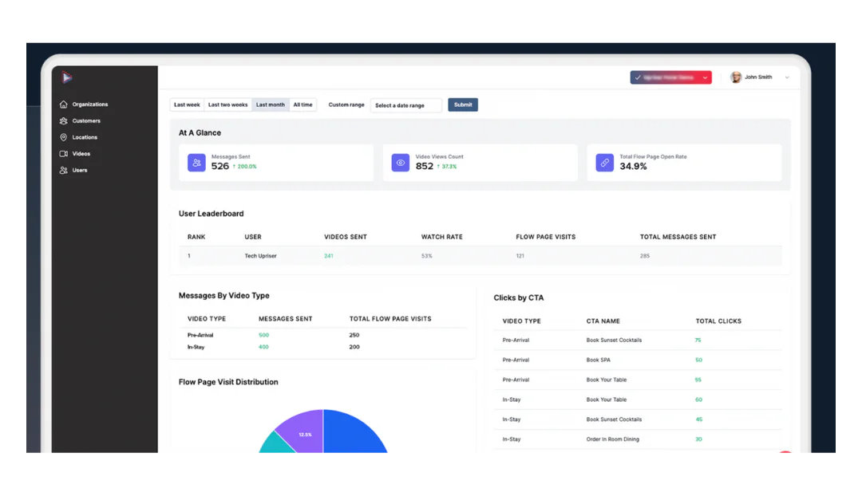Select the Last week filter

coord(187,104)
